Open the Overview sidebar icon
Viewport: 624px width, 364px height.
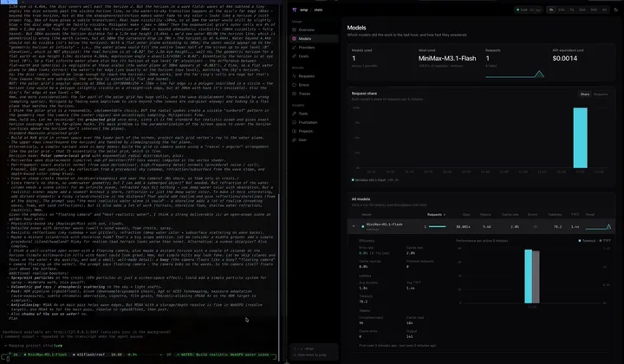coord(294,29)
